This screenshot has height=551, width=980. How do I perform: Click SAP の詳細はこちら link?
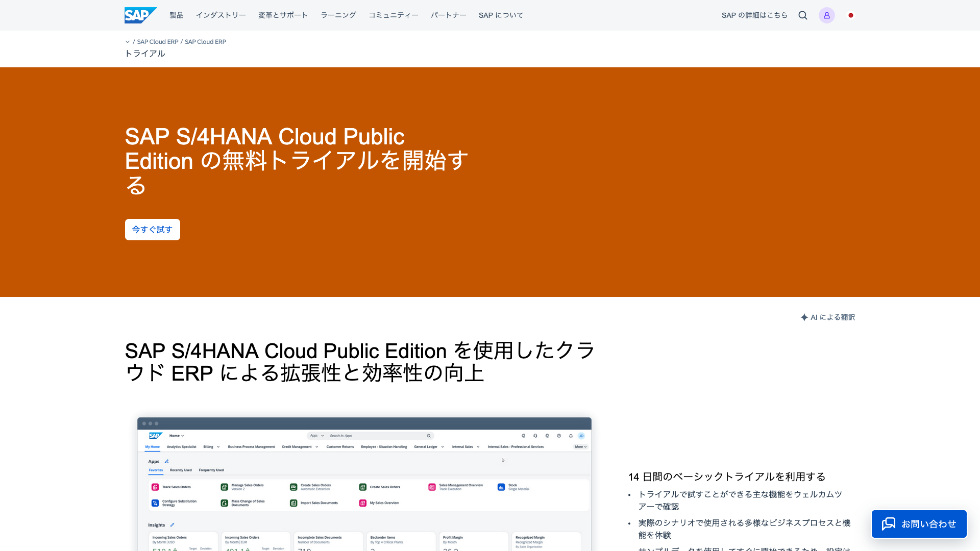pyautogui.click(x=754, y=15)
